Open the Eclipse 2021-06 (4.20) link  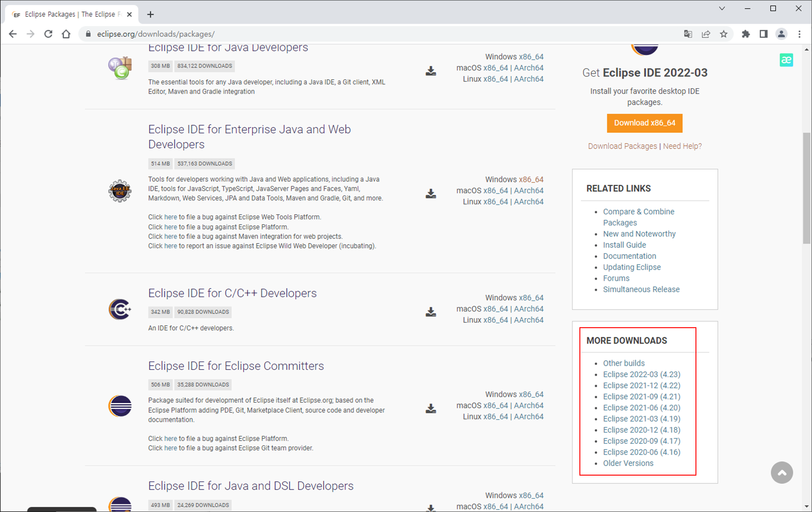click(x=642, y=408)
